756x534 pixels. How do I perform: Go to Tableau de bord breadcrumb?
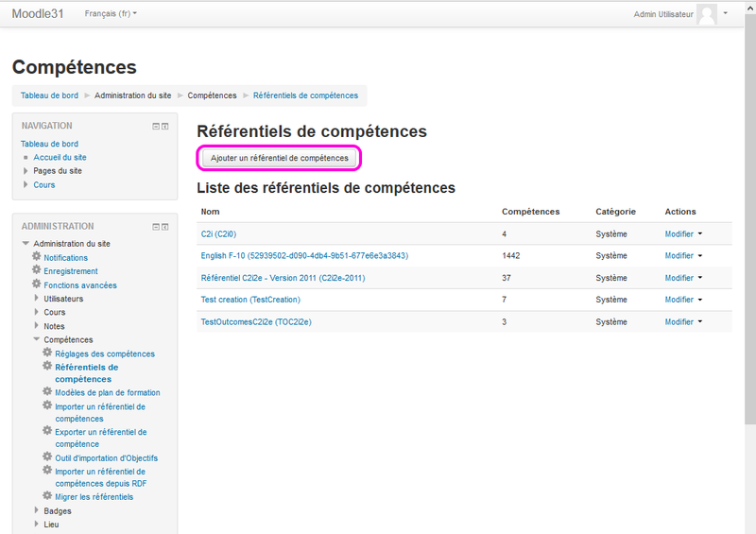pos(49,95)
